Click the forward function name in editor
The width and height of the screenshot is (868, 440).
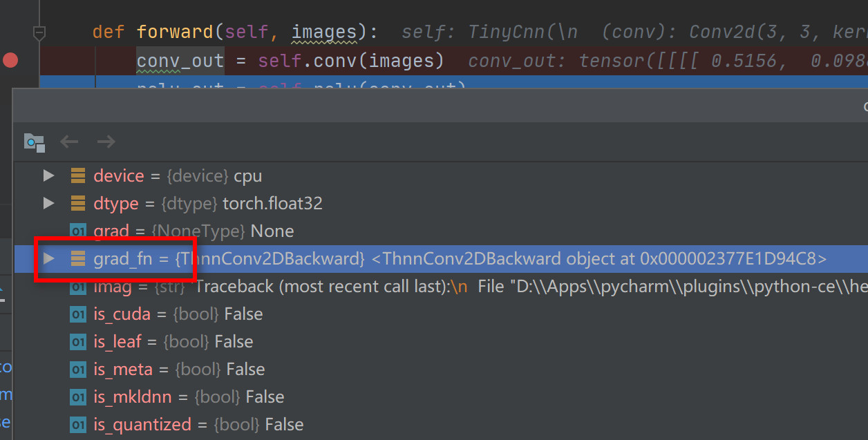(x=175, y=32)
